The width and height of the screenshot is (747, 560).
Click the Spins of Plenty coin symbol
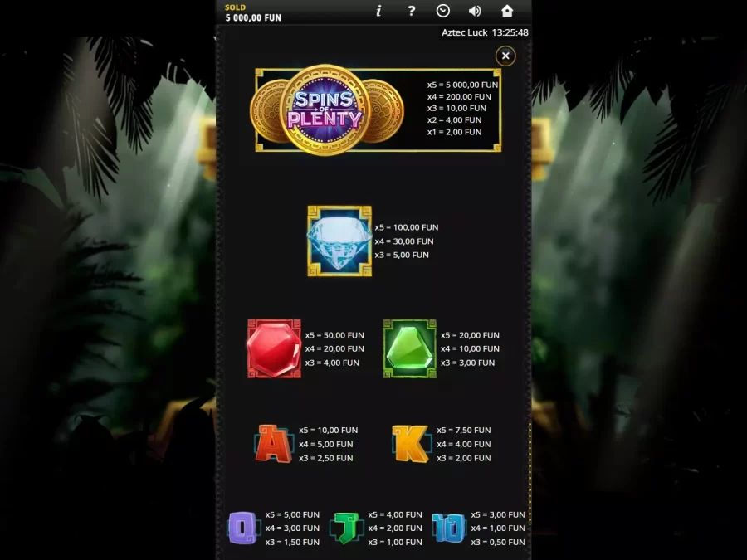click(326, 110)
